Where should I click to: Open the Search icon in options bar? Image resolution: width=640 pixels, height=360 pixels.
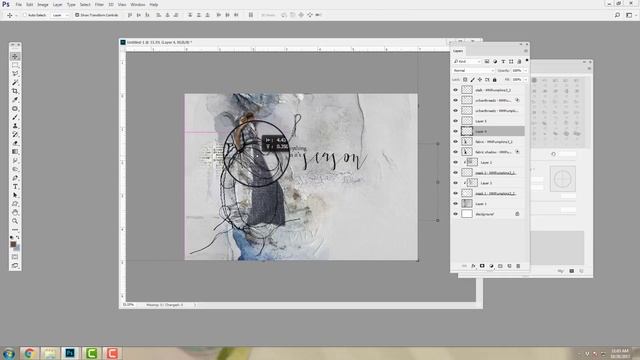coord(617,15)
